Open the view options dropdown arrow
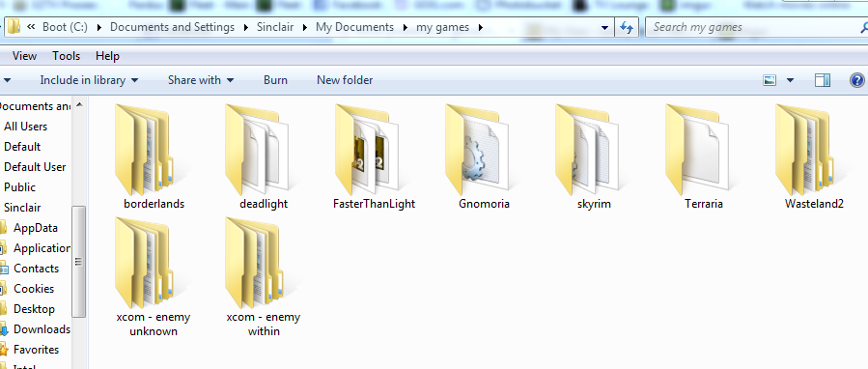The image size is (868, 369). tap(790, 80)
